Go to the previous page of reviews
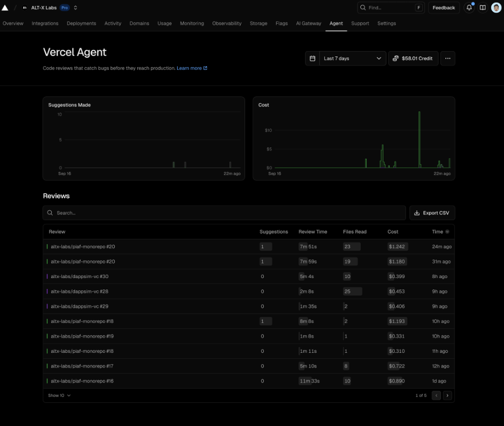The image size is (504, 426). [x=436, y=395]
